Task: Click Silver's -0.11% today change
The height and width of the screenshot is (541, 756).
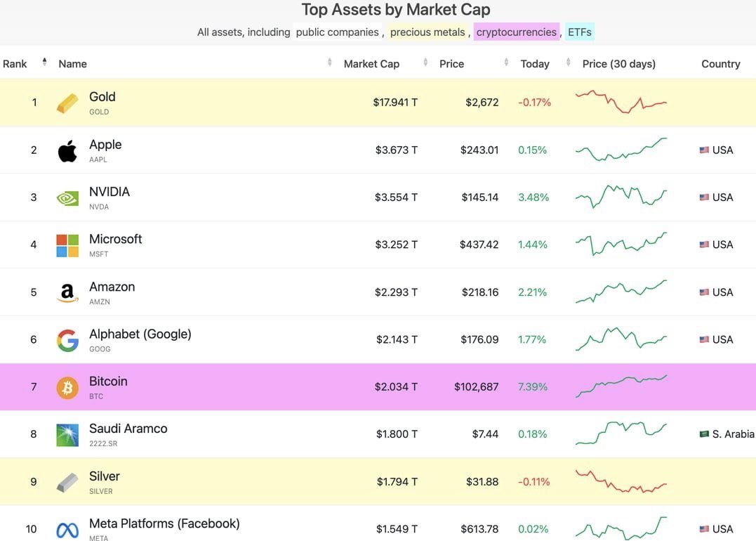Action: pyautogui.click(x=533, y=482)
